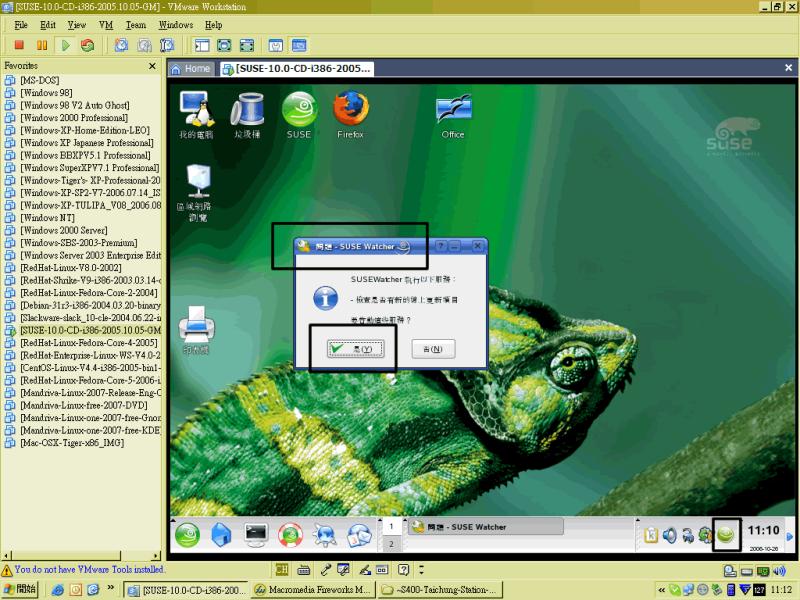Viewport: 800px width, 600px height.
Task: Click the KDE panel clock showing 11:10
Action: pos(763,531)
